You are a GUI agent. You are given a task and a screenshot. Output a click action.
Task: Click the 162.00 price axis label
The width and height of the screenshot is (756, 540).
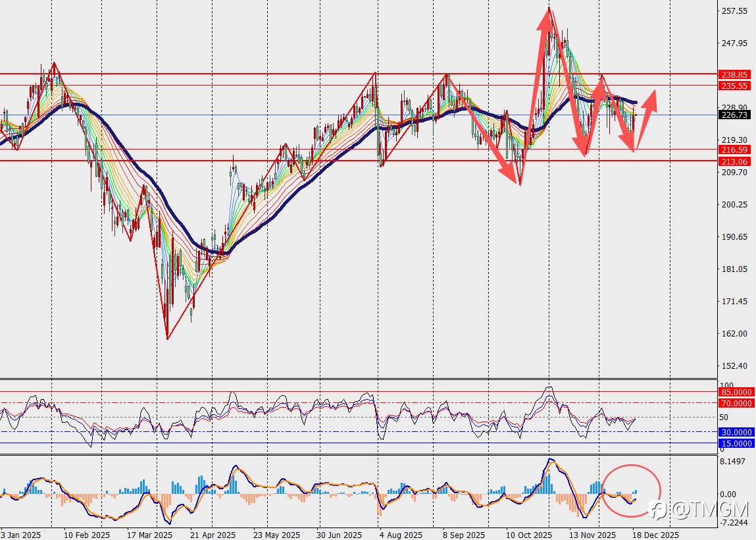734,334
